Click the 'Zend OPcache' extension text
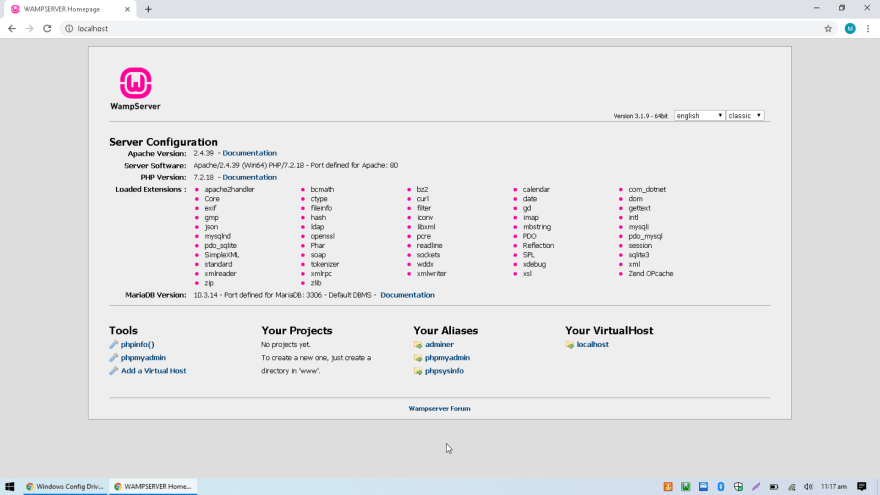 (651, 274)
